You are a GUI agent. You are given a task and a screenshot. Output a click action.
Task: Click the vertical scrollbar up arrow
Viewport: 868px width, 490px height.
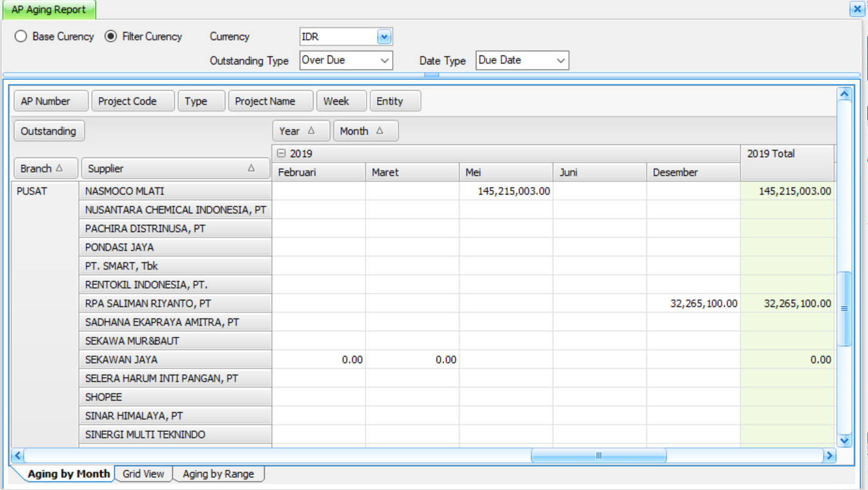pos(844,94)
